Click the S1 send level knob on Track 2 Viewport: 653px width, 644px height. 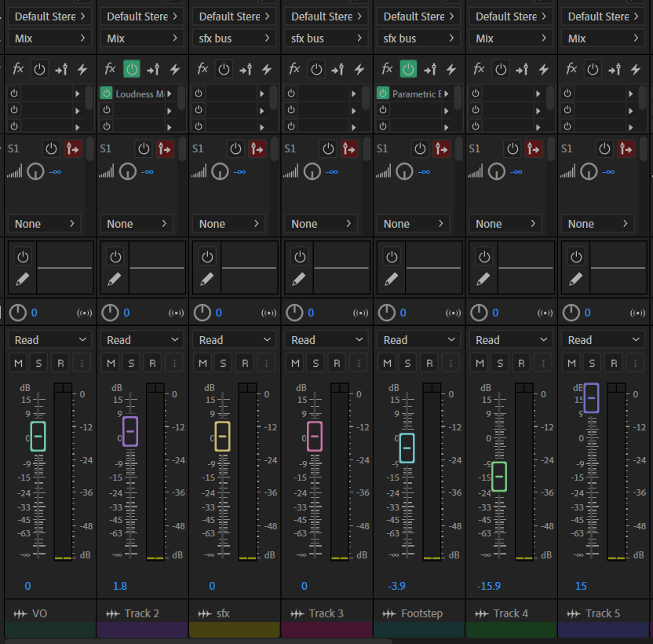[127, 171]
